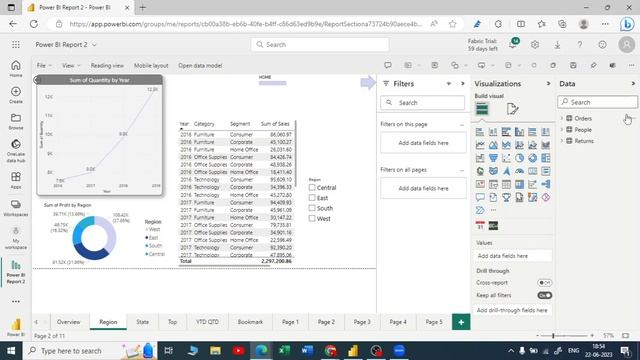Open the Format visual paintbrush tab
Screen dimensions: 640x360
[512, 109]
